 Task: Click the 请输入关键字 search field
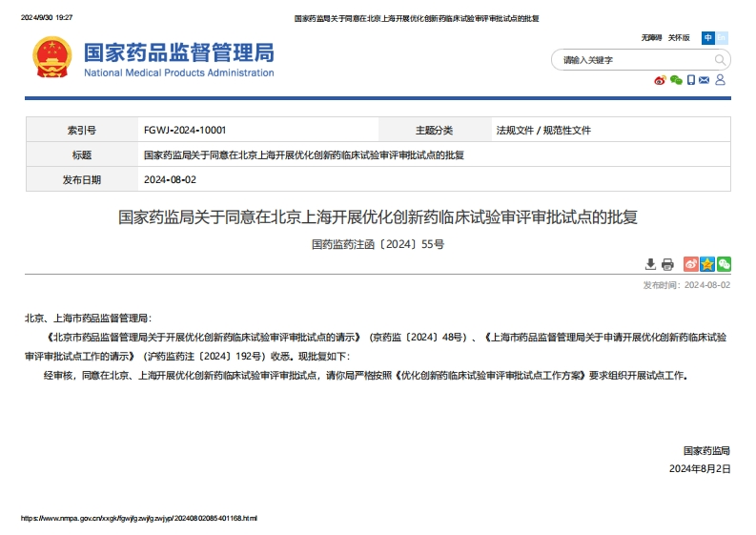[x=629, y=60]
